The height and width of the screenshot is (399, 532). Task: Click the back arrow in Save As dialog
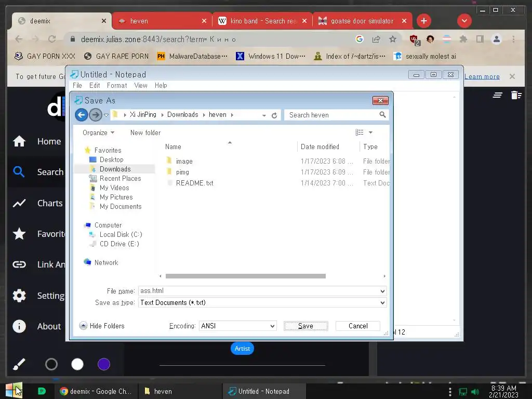82,115
